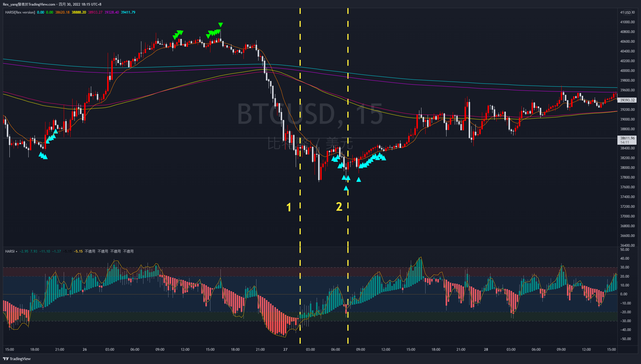
Task: Click the 38611.96 countdown price tag
Action: [x=627, y=140]
